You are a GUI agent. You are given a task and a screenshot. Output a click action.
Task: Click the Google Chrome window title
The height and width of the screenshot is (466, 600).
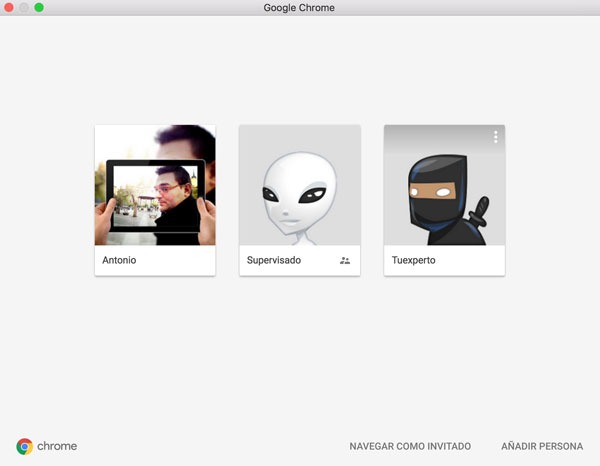299,8
